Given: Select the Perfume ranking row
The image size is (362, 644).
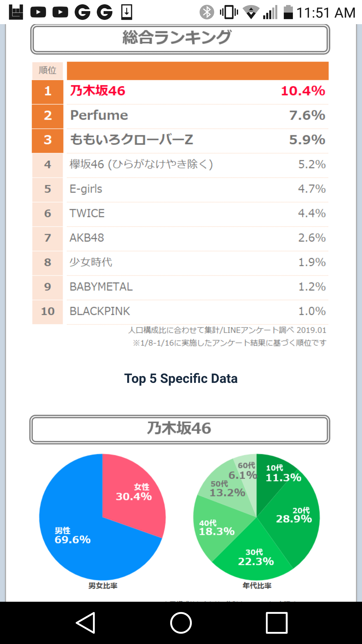Looking at the screenshot, I should point(180,116).
